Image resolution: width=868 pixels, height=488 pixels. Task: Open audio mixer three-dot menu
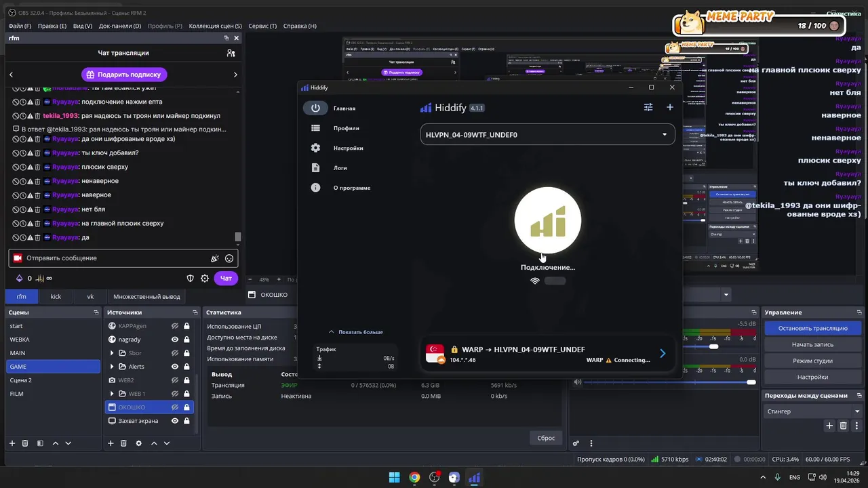pyautogui.click(x=591, y=443)
